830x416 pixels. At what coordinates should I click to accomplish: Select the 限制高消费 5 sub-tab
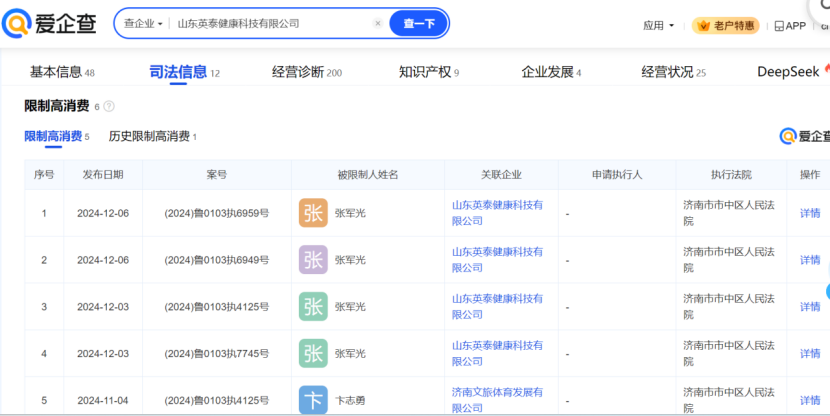click(x=57, y=137)
